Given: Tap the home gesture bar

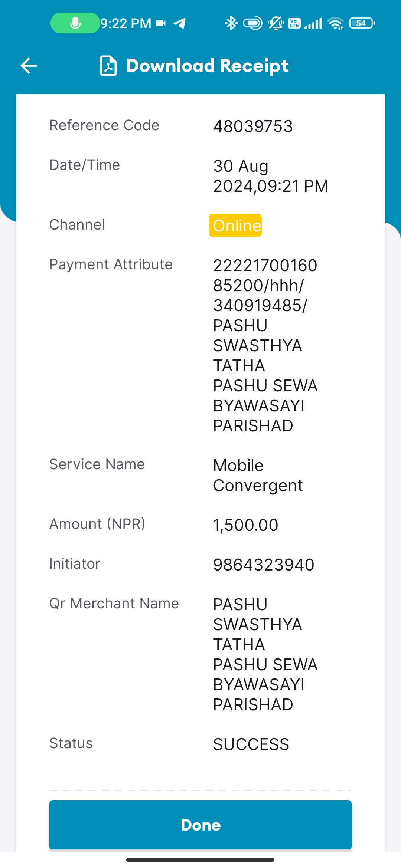Looking at the screenshot, I should click(200, 859).
